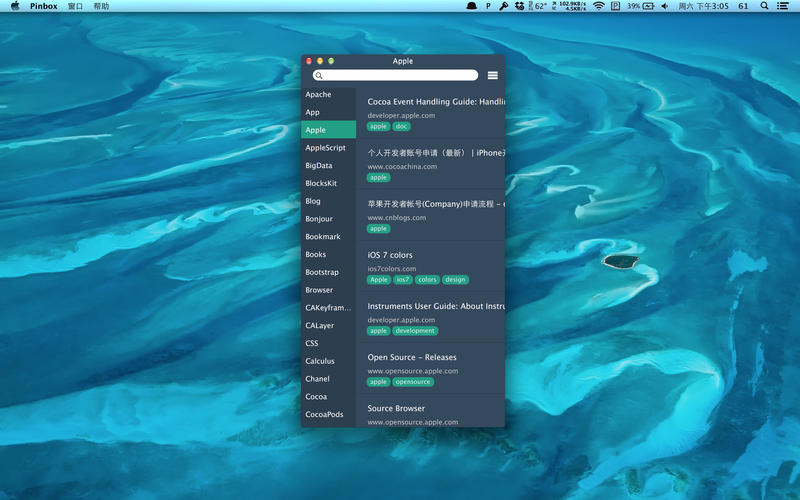The width and height of the screenshot is (800, 500).
Task: Click the hat icon in menu bar
Action: [471, 6]
